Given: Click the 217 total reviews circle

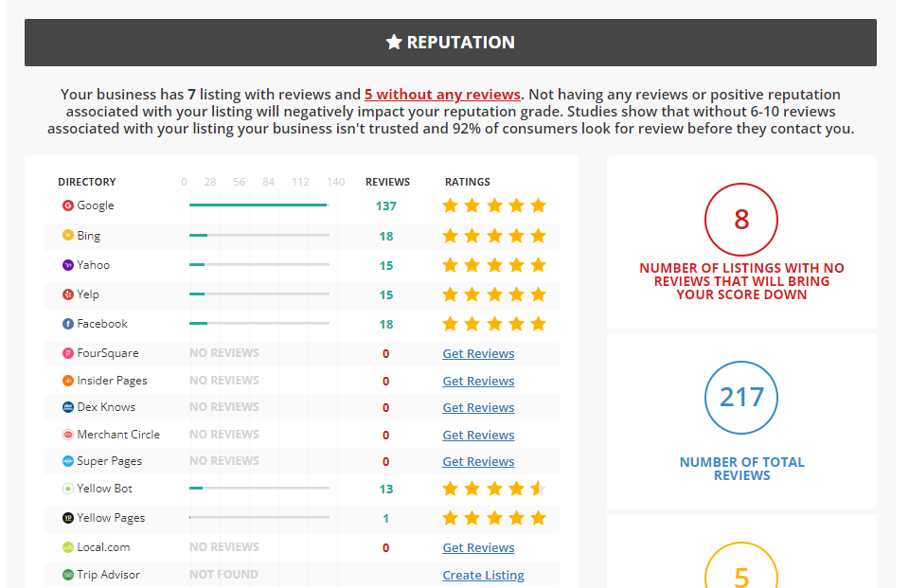Looking at the screenshot, I should point(741,397).
